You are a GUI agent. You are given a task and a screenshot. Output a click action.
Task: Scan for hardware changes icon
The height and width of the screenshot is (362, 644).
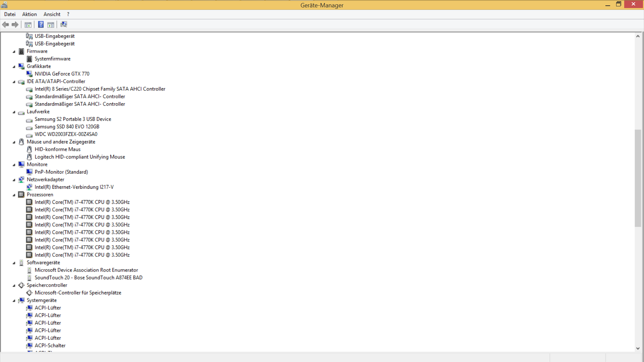[x=63, y=24]
